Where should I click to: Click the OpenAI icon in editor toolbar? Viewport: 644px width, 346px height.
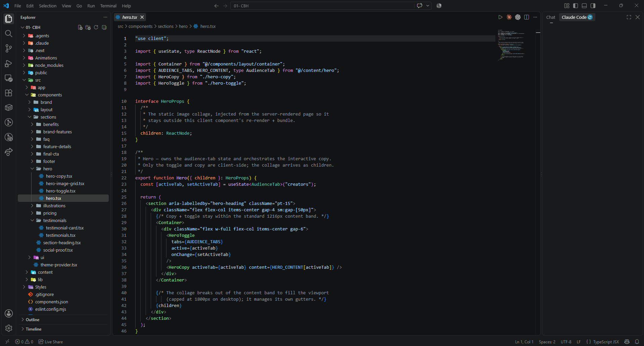pos(518,17)
